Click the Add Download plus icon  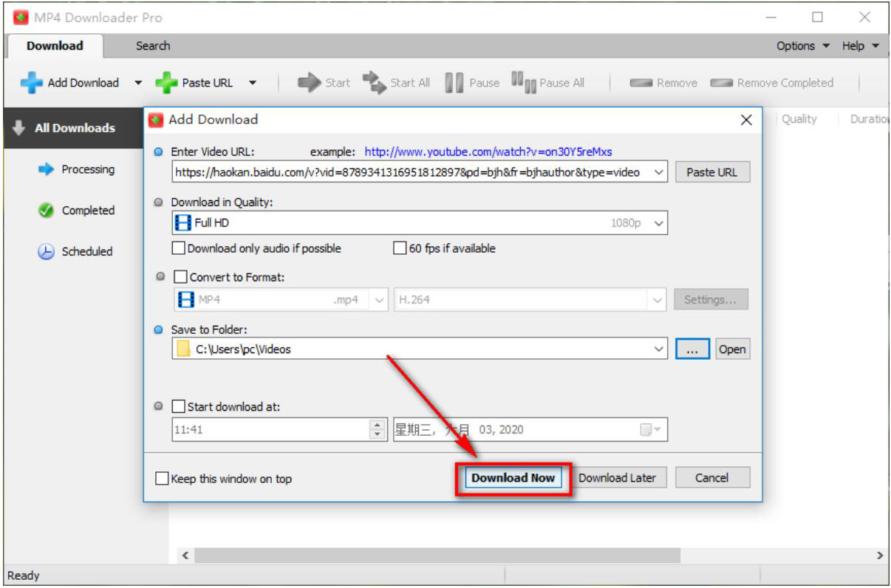pos(32,83)
